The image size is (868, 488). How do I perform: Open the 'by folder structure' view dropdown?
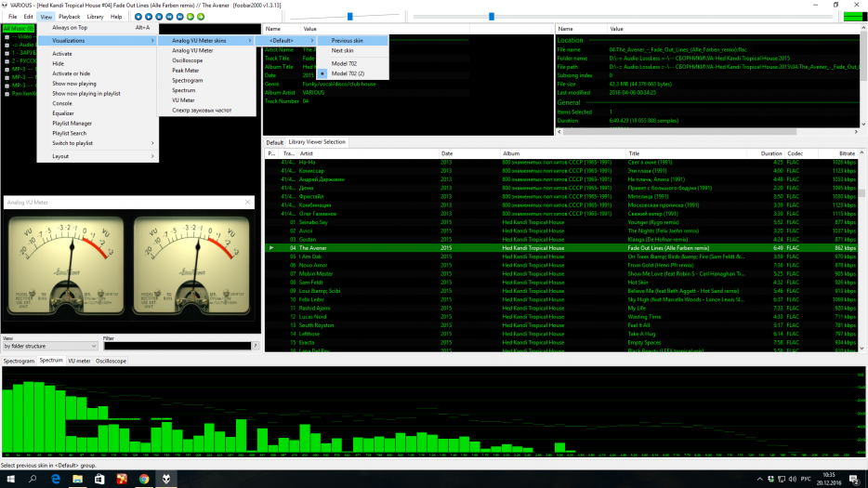[x=50, y=346]
